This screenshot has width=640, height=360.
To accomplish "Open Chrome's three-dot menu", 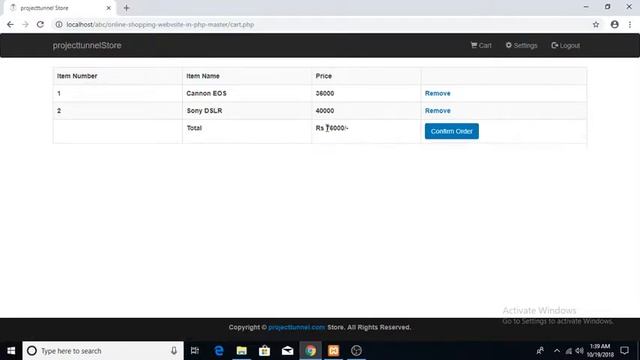I will [x=630, y=24].
